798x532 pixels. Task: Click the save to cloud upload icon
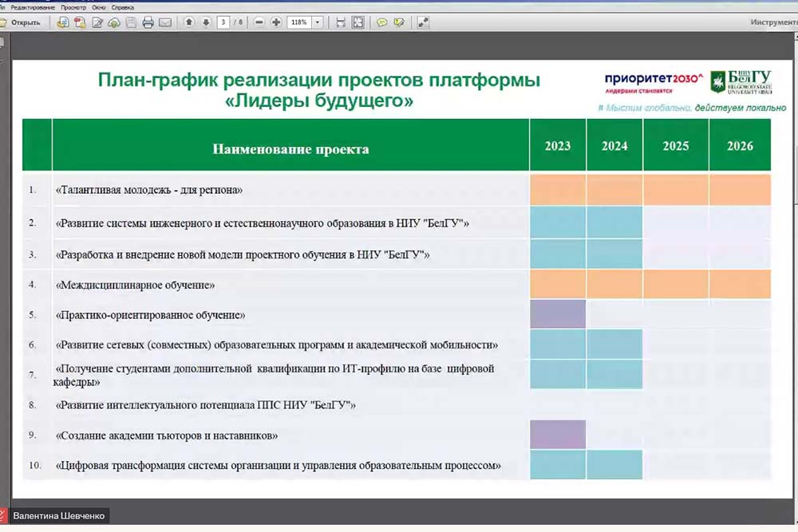tap(114, 22)
